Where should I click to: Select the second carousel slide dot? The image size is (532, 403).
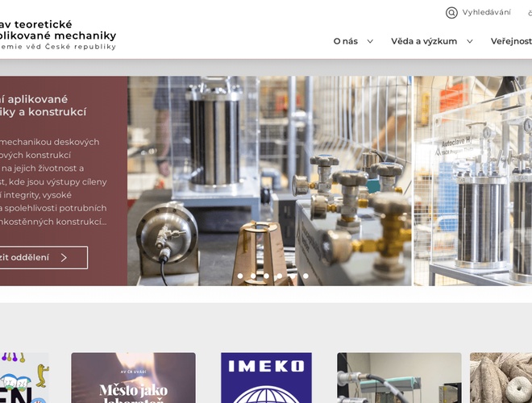(x=253, y=276)
